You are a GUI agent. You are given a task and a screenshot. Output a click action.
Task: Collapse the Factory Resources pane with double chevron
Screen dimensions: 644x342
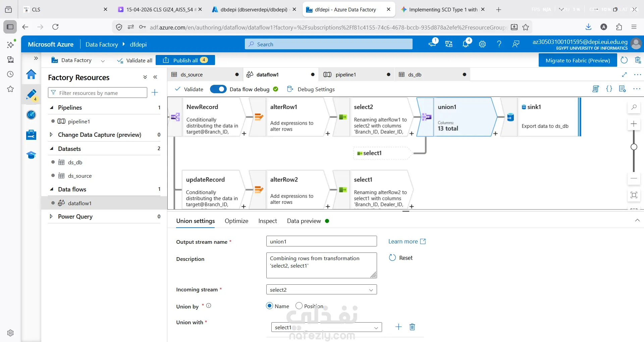pos(155,77)
